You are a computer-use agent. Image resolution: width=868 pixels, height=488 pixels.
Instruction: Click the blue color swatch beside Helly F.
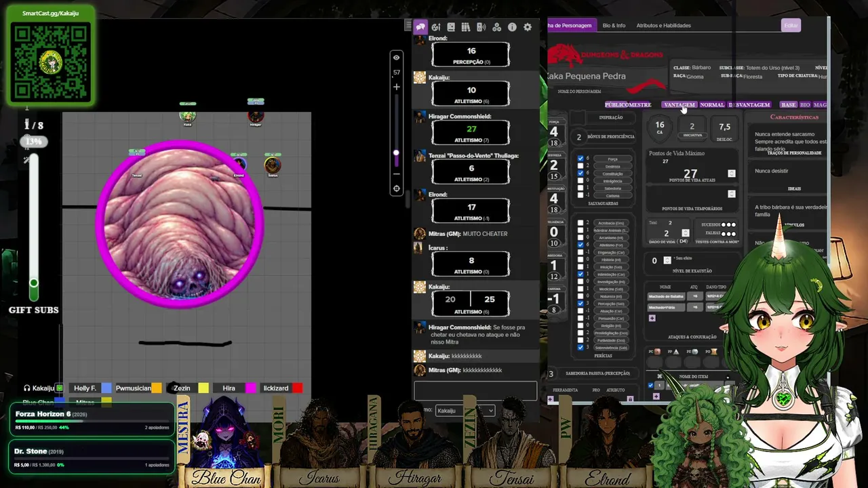(106, 388)
